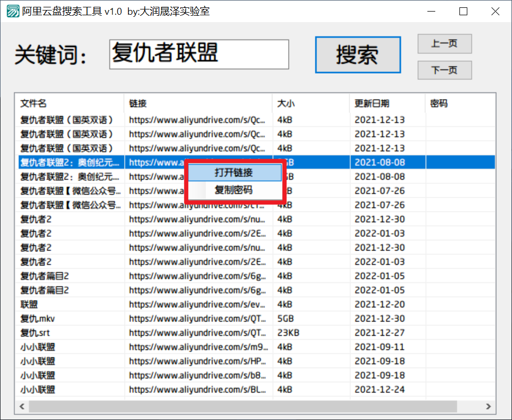Choose 打开链接 from context menu
Screen dimensions: 512x420
[x=234, y=172]
